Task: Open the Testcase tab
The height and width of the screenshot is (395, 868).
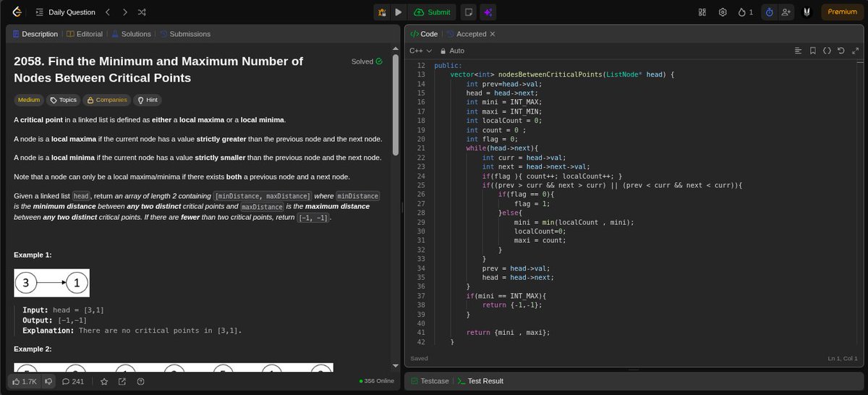Action: tap(430, 381)
